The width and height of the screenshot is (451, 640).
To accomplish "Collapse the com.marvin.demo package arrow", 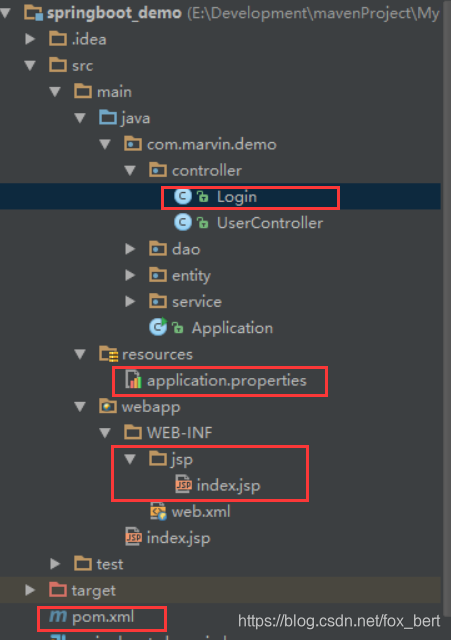I will (x=105, y=144).
